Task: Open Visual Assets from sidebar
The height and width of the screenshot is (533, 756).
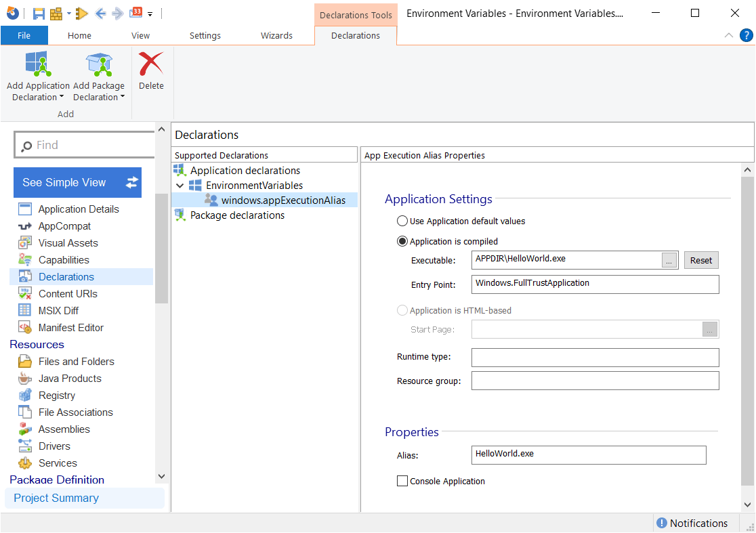Action: [68, 243]
